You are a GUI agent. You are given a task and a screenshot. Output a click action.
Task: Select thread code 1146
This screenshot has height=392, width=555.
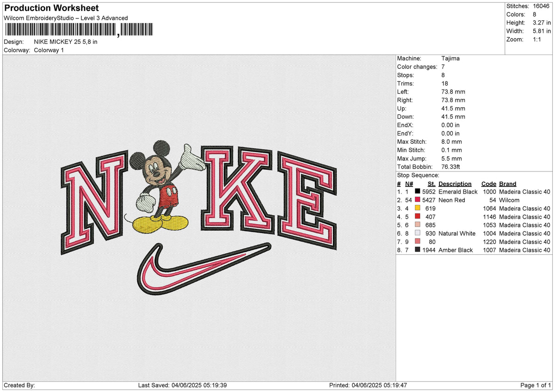pyautogui.click(x=489, y=217)
